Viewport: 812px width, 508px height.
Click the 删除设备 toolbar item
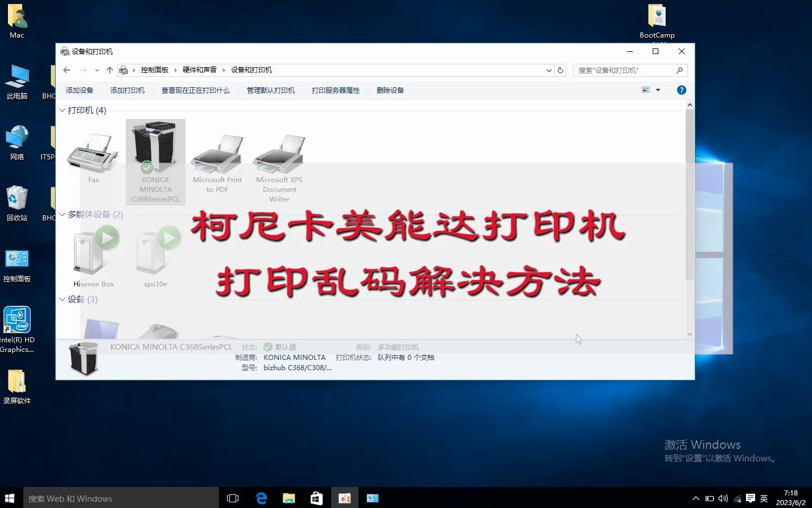point(390,89)
